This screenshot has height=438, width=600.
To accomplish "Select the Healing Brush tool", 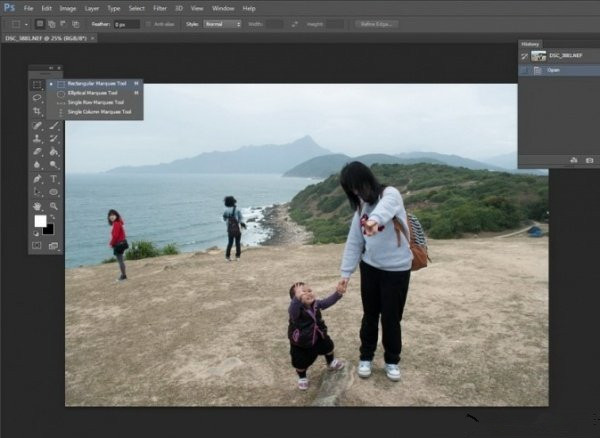I will [x=37, y=126].
